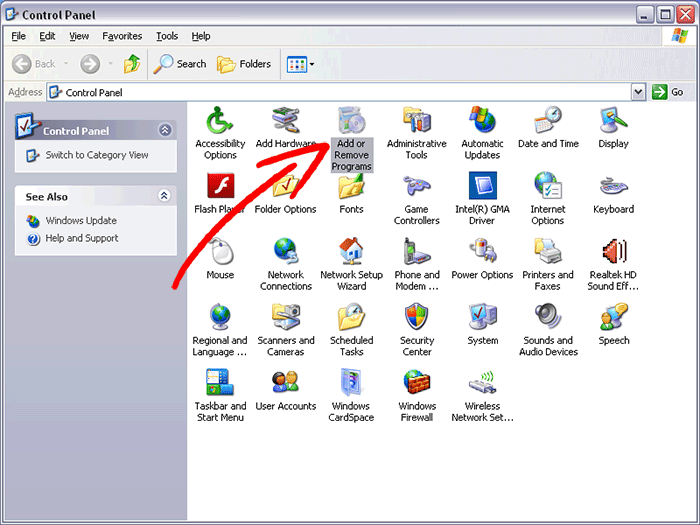Open the Edit menu

tap(47, 36)
